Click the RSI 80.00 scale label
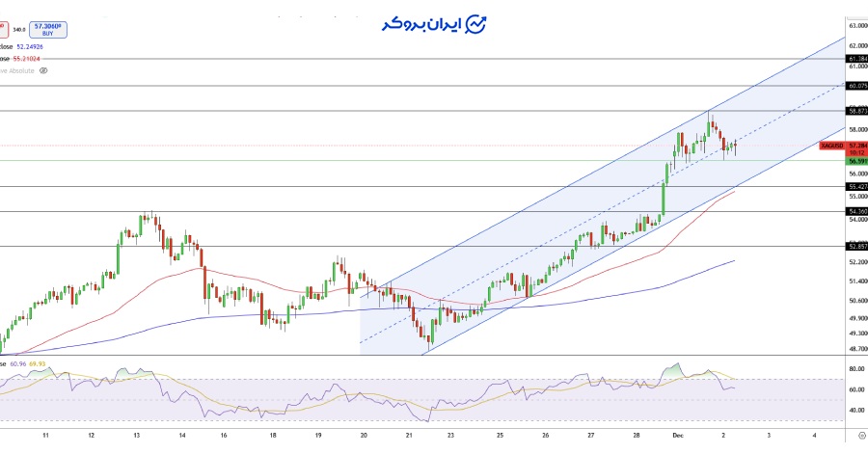 click(854, 369)
